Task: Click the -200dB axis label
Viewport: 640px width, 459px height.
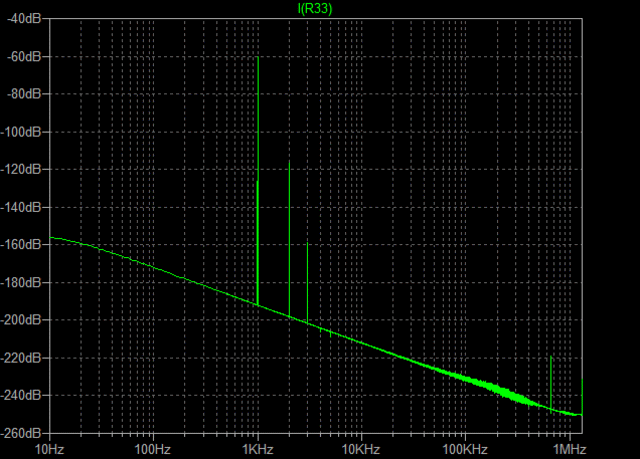Action: pos(21,320)
